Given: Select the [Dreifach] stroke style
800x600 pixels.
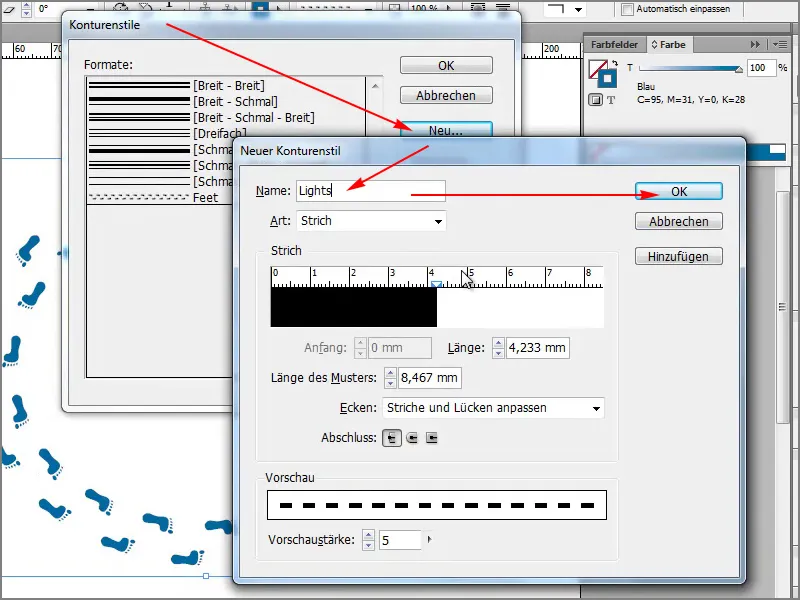Looking at the screenshot, I should click(x=227, y=133).
